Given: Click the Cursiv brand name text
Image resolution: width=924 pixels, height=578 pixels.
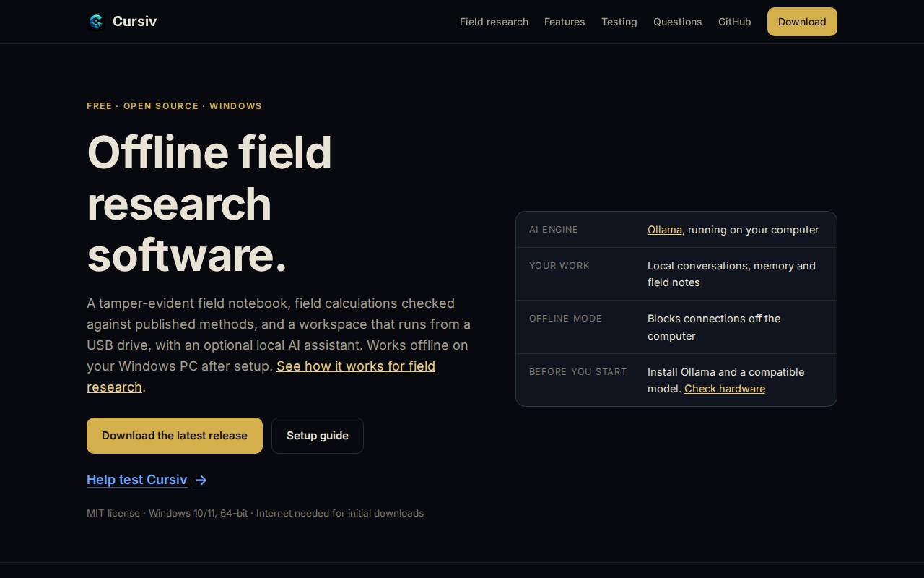Looking at the screenshot, I should click(134, 22).
